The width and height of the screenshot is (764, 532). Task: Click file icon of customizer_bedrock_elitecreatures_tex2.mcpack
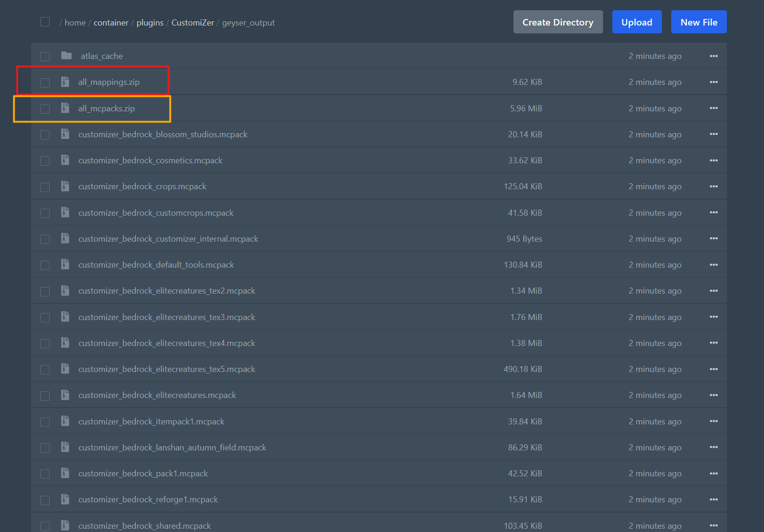[x=65, y=290]
